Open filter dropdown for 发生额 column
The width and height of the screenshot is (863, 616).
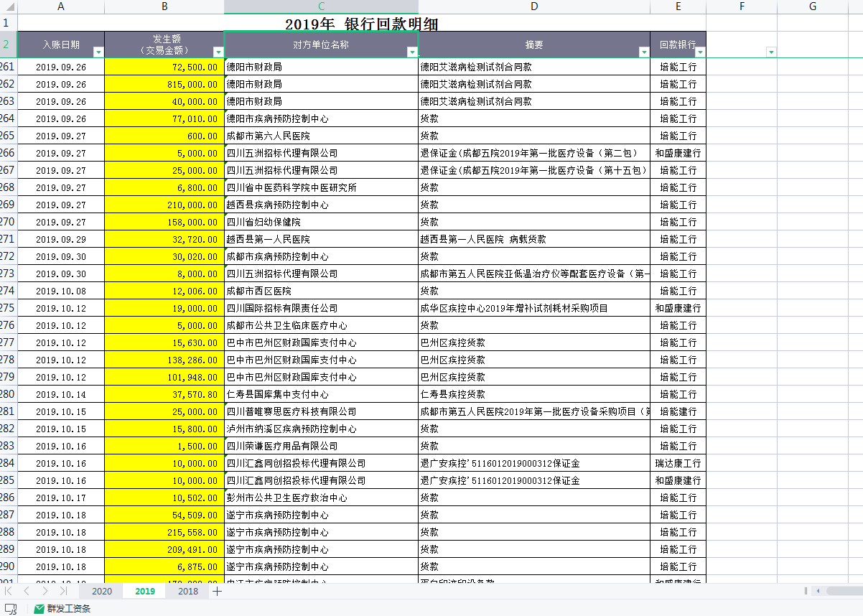click(218, 52)
